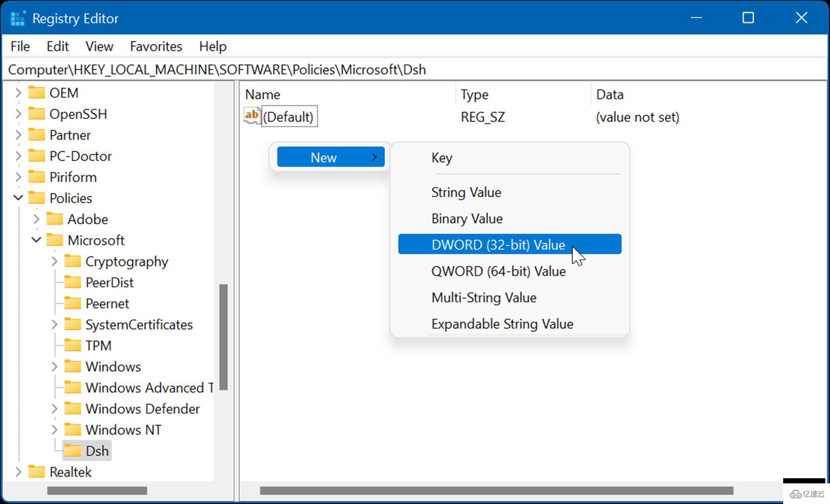Collapse the Policies tree node

pos(18,198)
